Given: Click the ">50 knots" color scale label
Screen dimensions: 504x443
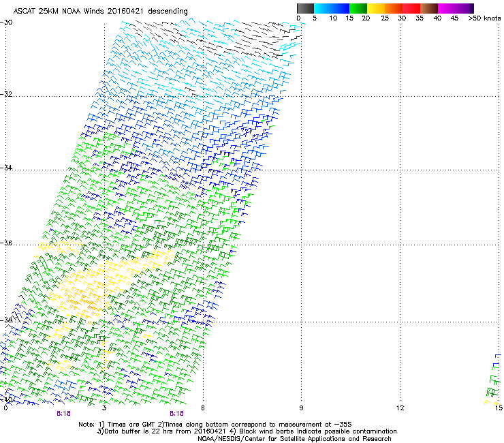Looking at the screenshot, I should point(484,18).
